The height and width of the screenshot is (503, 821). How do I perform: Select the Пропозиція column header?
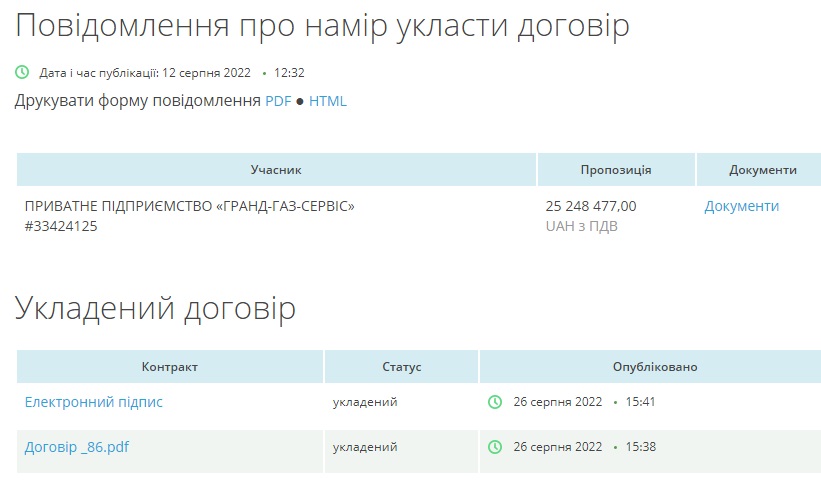tap(616, 170)
